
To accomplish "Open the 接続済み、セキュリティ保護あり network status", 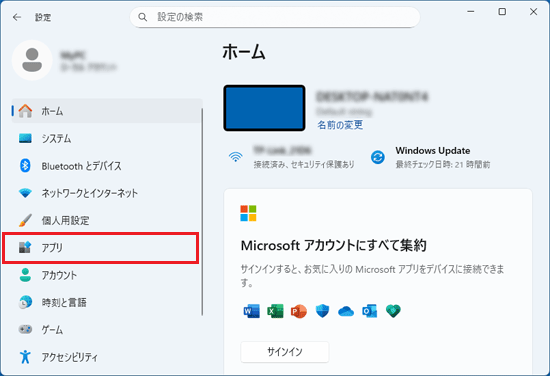I will coord(304,164).
